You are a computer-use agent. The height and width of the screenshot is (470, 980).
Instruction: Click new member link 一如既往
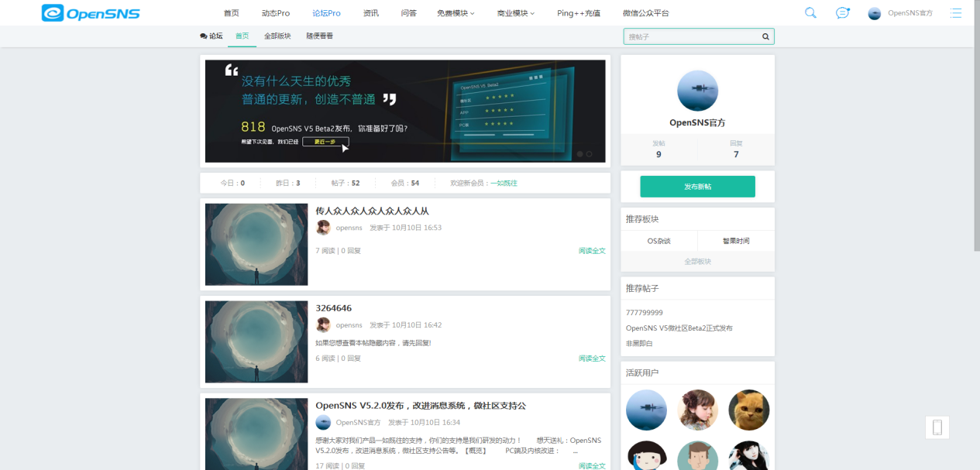(504, 183)
